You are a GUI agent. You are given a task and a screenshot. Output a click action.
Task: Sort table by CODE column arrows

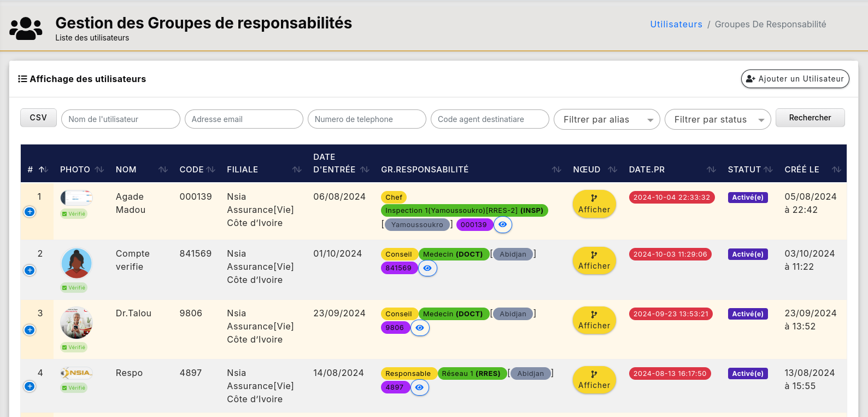210,170
